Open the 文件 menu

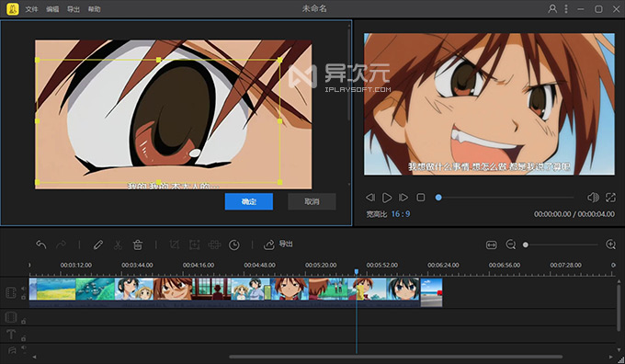[31, 9]
